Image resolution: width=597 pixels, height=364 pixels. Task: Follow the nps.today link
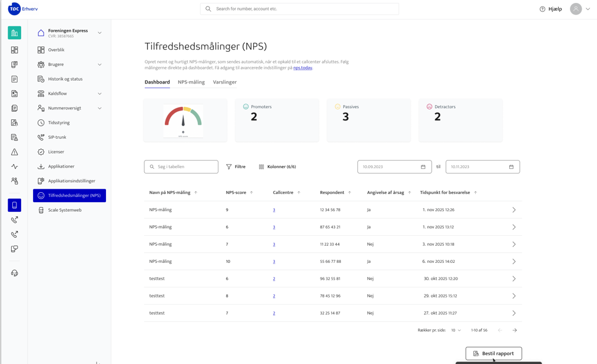[x=303, y=68]
